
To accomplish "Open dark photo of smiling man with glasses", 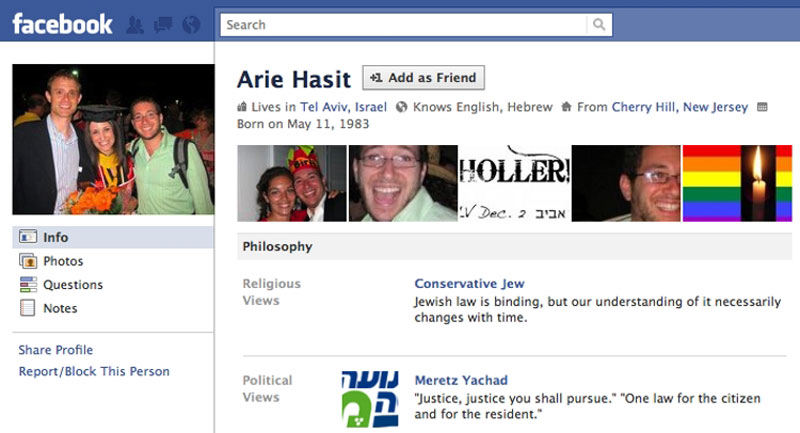I will [626, 183].
